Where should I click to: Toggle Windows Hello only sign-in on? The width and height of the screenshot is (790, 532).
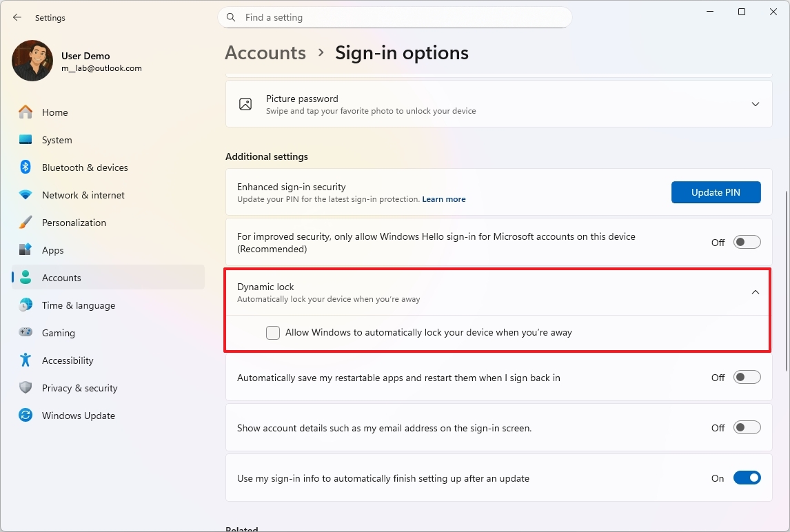pos(746,242)
